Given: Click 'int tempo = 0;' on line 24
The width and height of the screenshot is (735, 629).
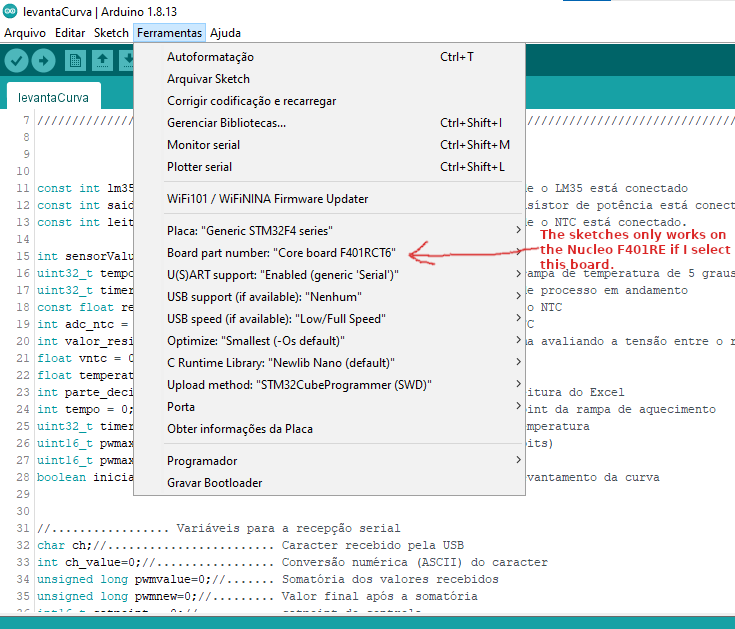Looking at the screenshot, I should tap(85, 409).
